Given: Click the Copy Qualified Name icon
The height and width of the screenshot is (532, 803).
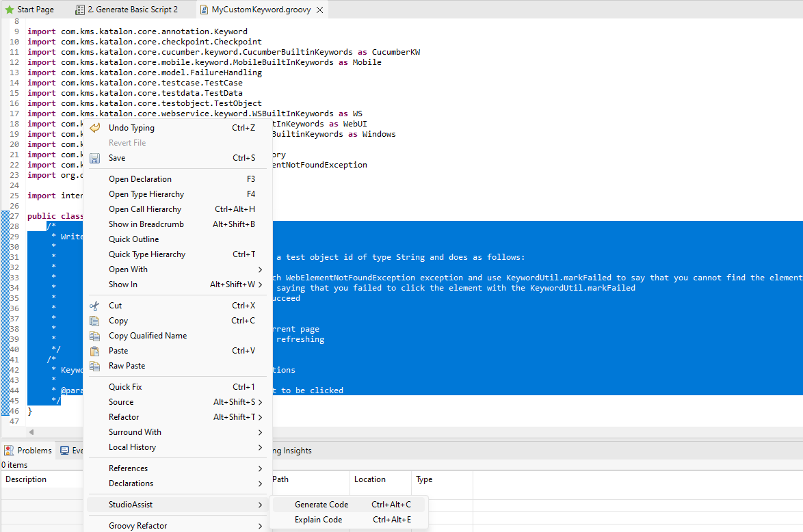Looking at the screenshot, I should pyautogui.click(x=95, y=336).
